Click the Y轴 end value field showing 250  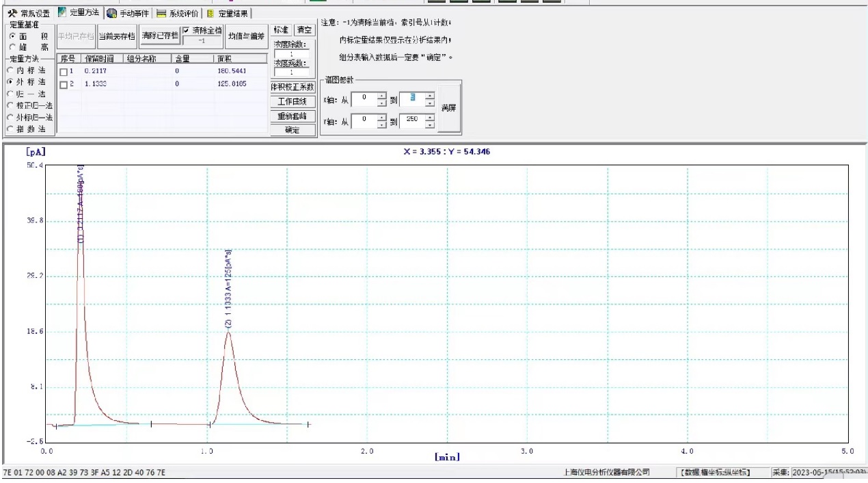pyautogui.click(x=412, y=122)
